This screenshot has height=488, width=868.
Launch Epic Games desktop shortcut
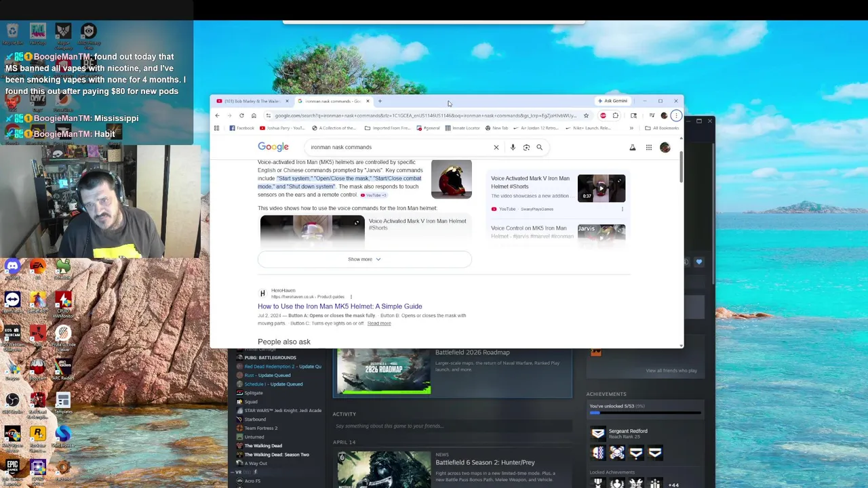pyautogui.click(x=12, y=471)
